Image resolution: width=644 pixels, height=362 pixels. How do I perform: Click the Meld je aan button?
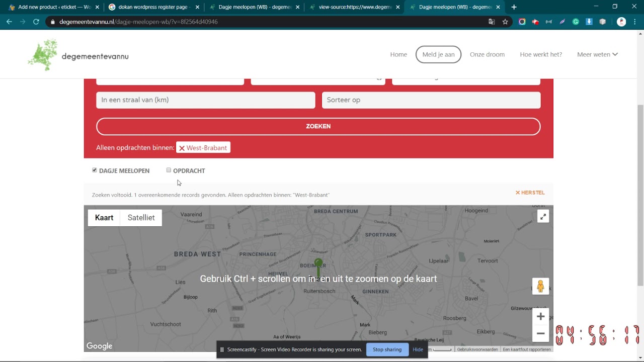[438, 54]
